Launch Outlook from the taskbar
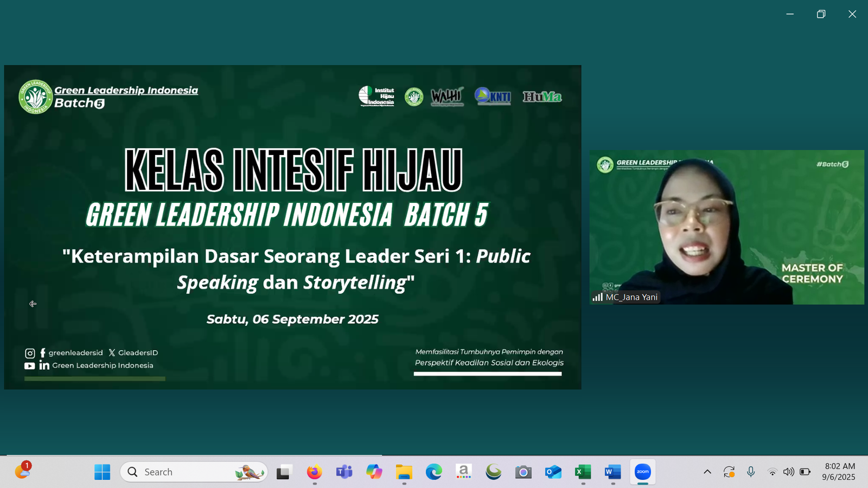The image size is (868, 488). tap(553, 472)
